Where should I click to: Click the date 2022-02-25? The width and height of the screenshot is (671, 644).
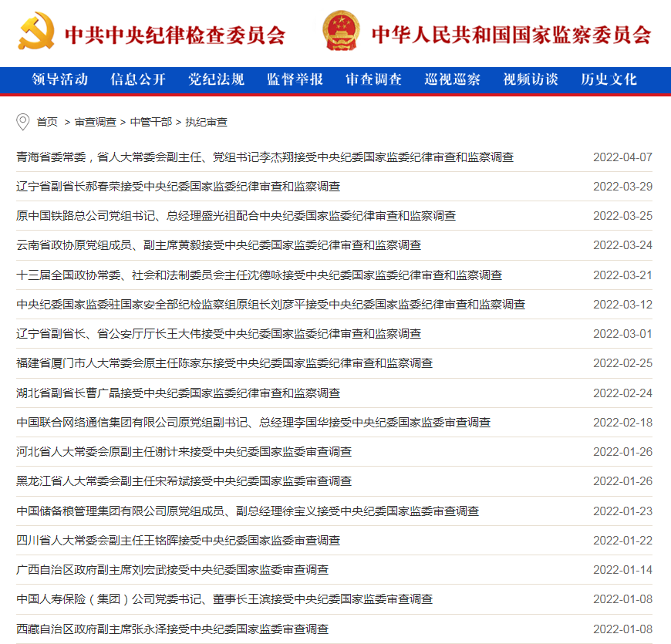pyautogui.click(x=622, y=363)
